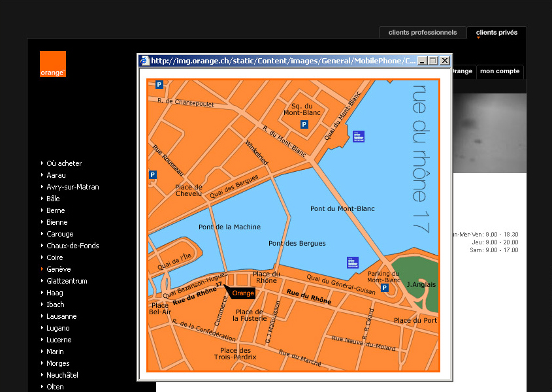The image size is (552, 392).
Task: Click the Place Bel-Air label
Action: click(160, 308)
